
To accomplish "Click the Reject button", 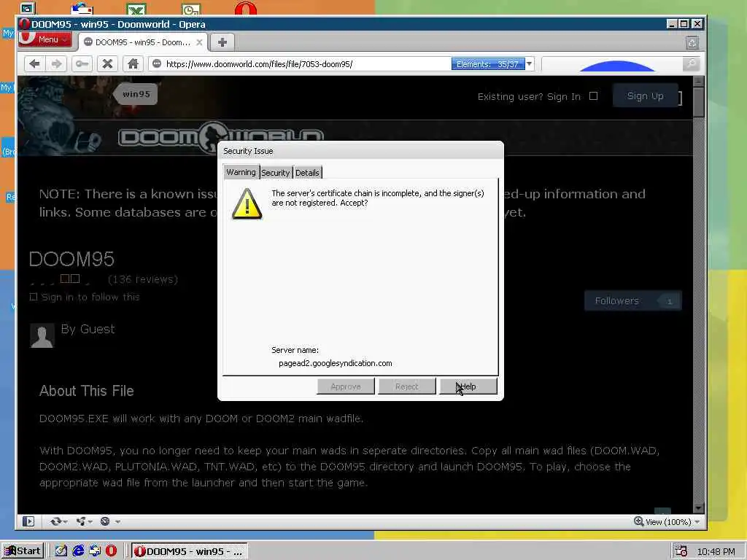I will 406,386.
